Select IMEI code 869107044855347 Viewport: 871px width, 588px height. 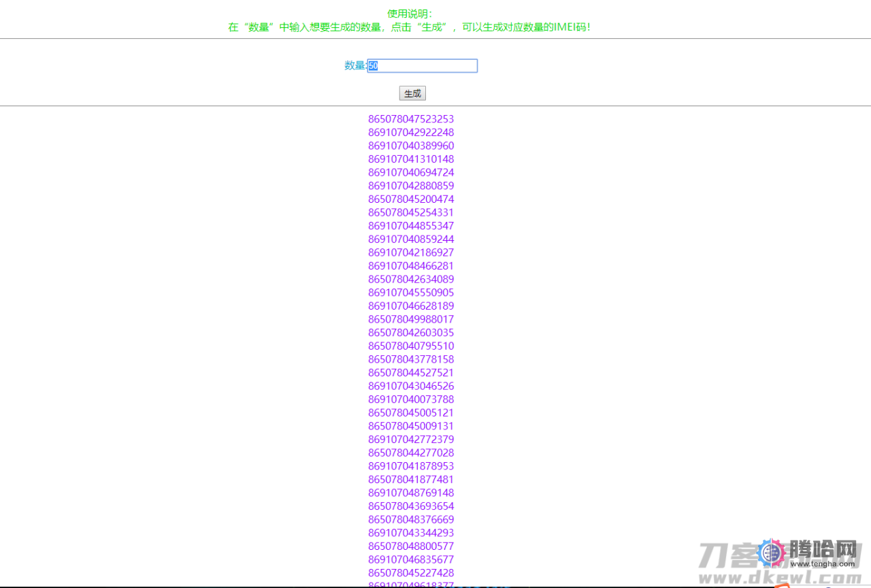(411, 226)
